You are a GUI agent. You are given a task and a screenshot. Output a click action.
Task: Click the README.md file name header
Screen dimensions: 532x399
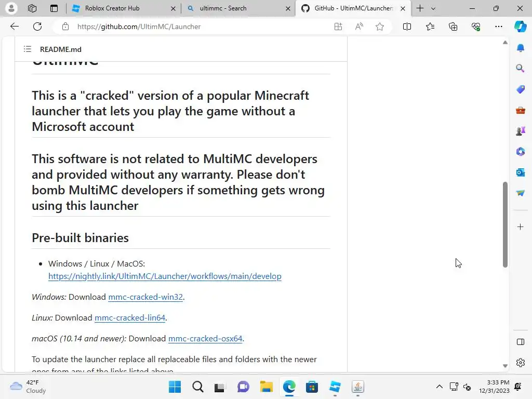pyautogui.click(x=61, y=49)
